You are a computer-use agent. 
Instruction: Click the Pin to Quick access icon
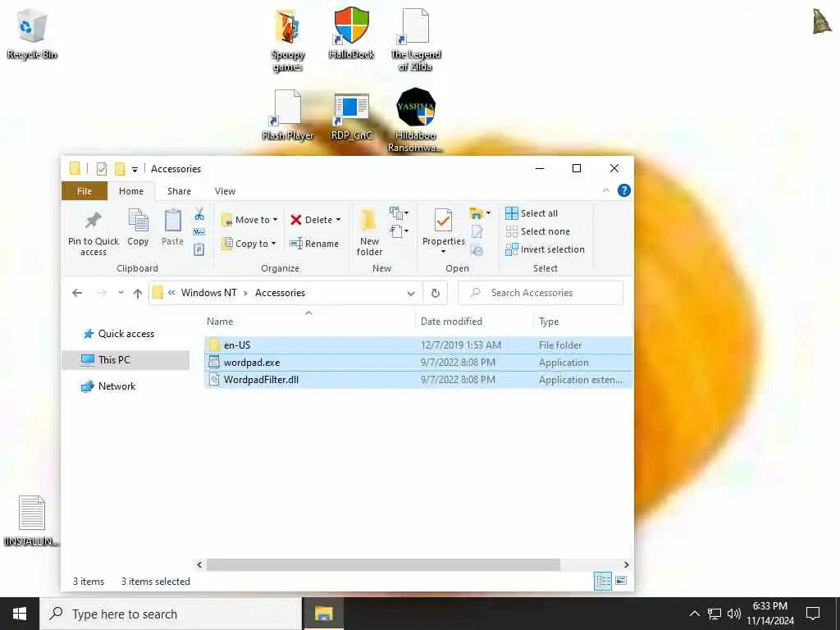[x=94, y=220]
